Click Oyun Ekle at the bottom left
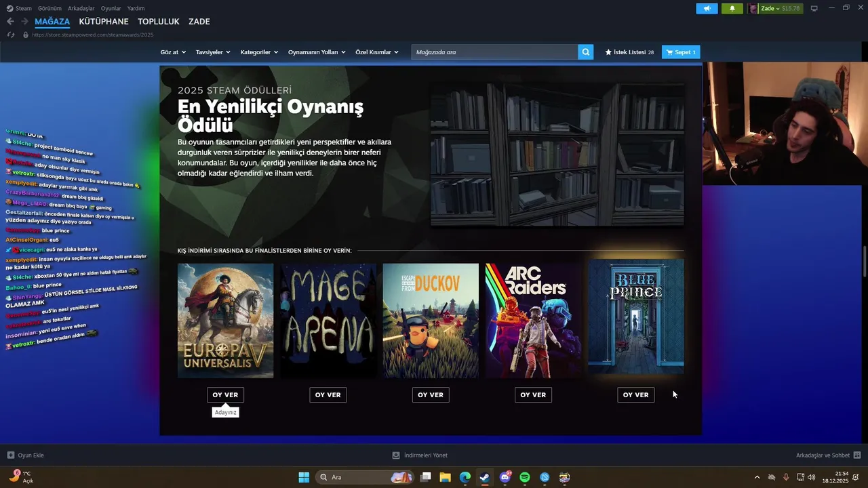The image size is (868, 488). tap(26, 455)
